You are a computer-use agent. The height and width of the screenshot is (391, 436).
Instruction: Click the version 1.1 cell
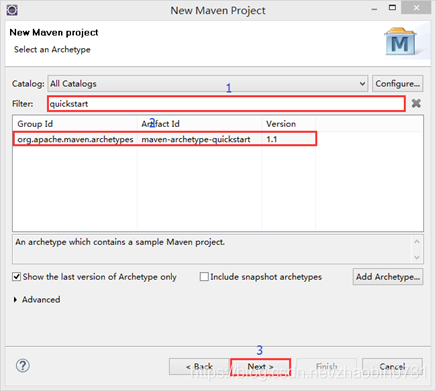[289, 139]
